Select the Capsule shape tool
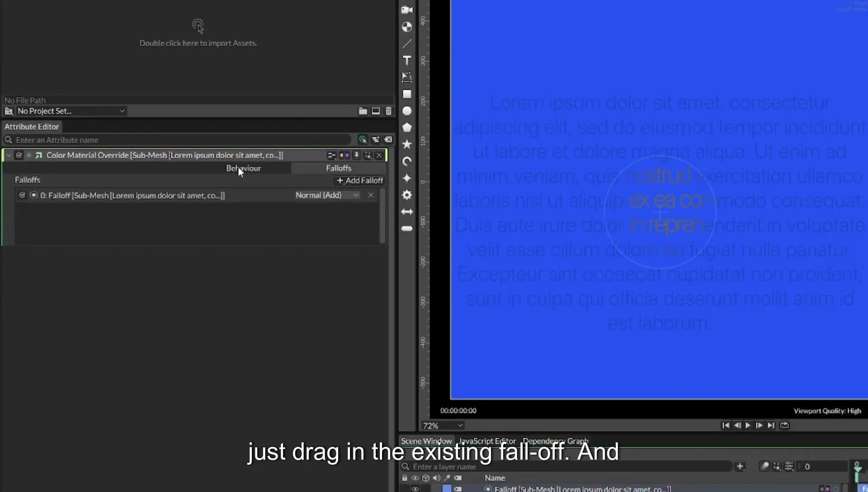The width and height of the screenshot is (868, 492). click(x=407, y=229)
